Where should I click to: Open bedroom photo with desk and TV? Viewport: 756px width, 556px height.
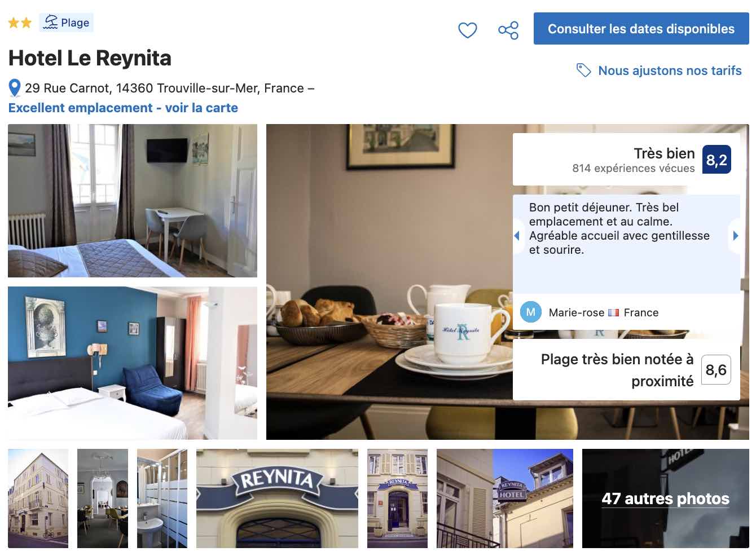[x=133, y=201]
